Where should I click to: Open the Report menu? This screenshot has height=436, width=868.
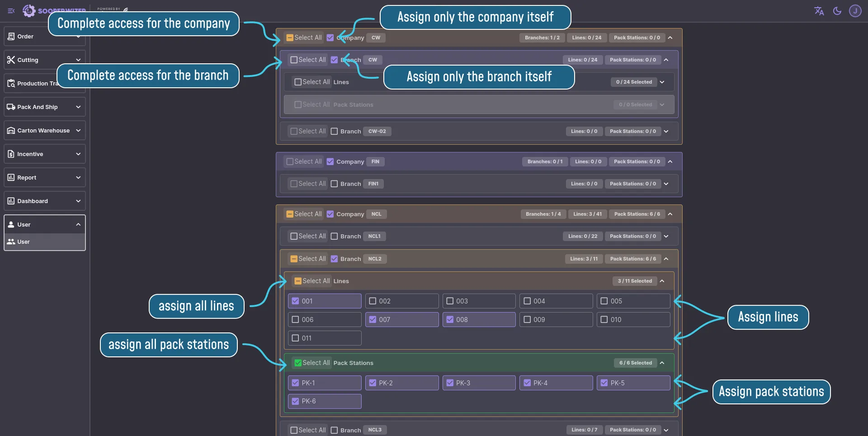coord(44,178)
